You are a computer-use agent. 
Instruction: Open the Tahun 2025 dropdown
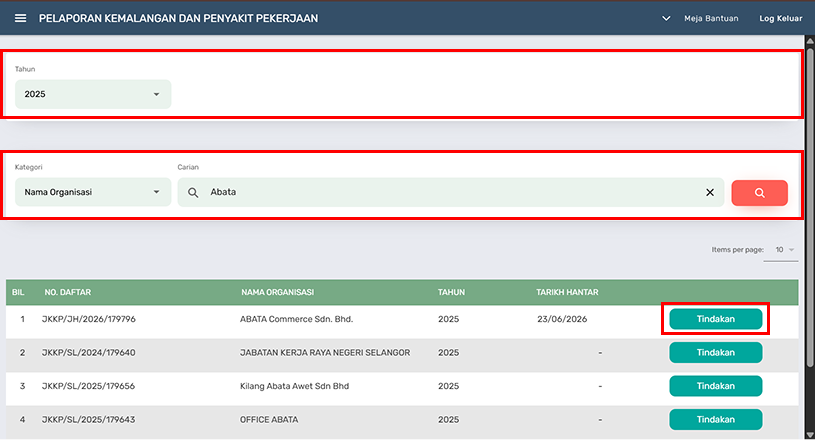[x=93, y=94]
